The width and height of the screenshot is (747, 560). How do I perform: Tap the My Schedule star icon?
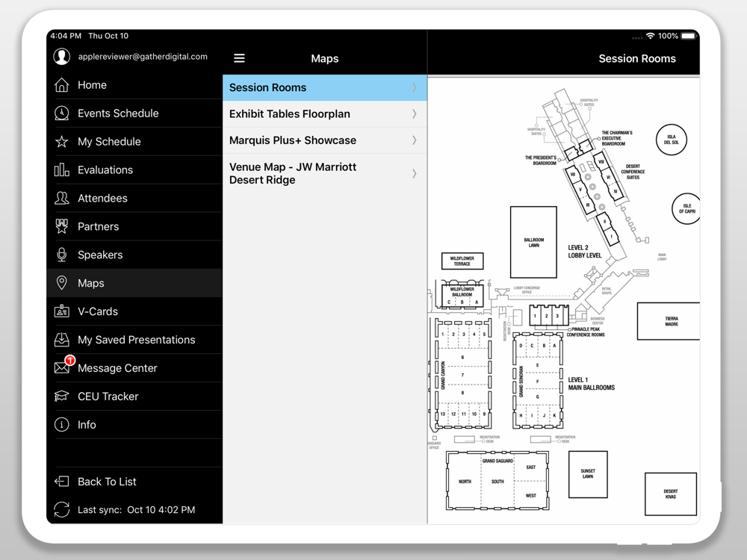61,141
